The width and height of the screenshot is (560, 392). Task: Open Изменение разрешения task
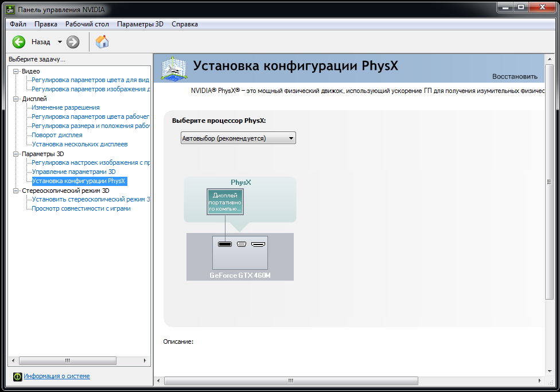pos(66,107)
